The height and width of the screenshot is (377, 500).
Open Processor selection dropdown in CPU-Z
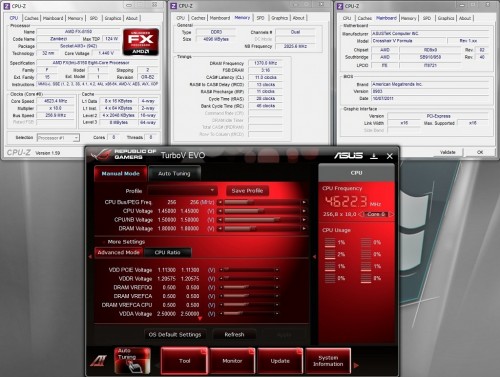[58, 138]
